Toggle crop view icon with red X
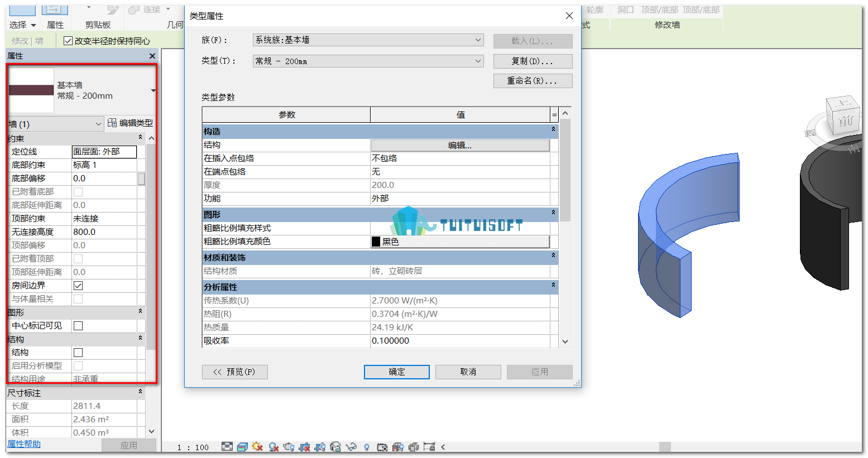Image resolution: width=868 pixels, height=458 pixels. (x=304, y=447)
